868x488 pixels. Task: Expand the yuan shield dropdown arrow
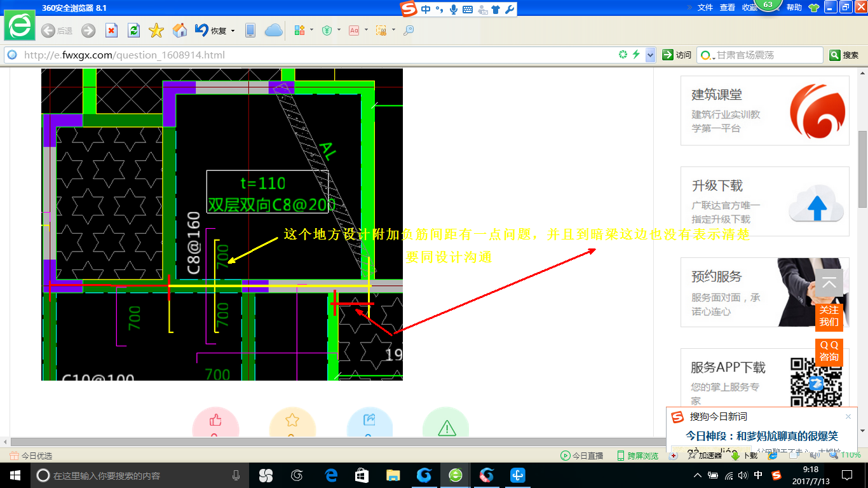(x=339, y=30)
